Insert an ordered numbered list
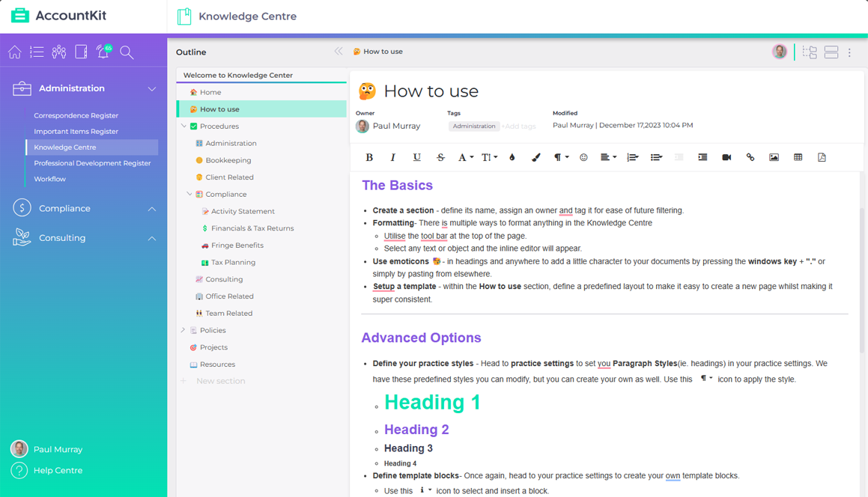This screenshot has height=497, width=868. coord(632,157)
